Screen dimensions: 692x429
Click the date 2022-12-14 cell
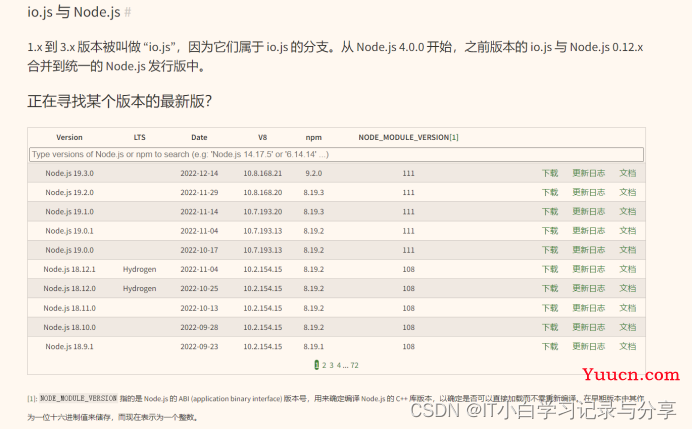click(199, 173)
